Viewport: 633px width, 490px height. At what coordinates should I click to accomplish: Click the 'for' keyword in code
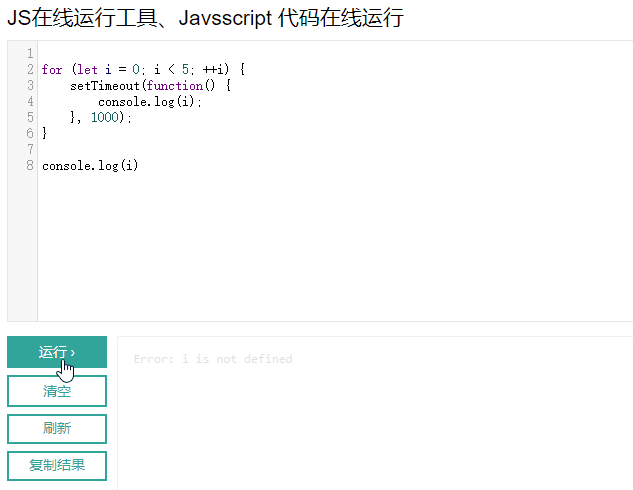(52, 69)
